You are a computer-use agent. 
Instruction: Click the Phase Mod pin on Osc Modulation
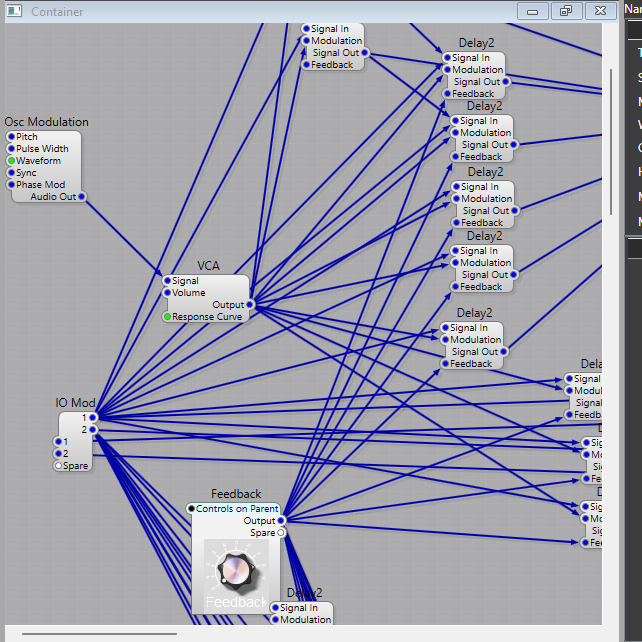[11, 185]
